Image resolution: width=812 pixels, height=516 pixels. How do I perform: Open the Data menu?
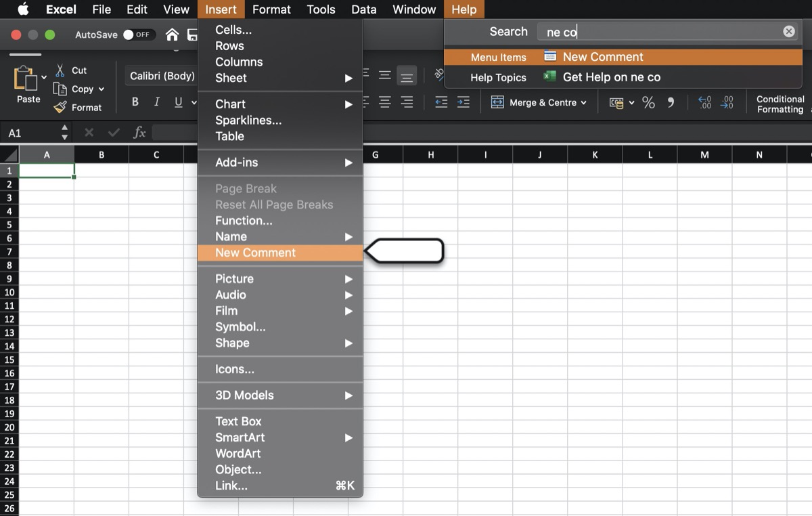364,9
